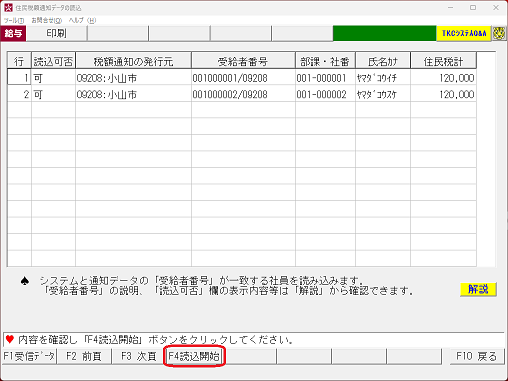The width and height of the screenshot is (508, 381).
Task: Click F3 次頁 button
Action: 139,356
